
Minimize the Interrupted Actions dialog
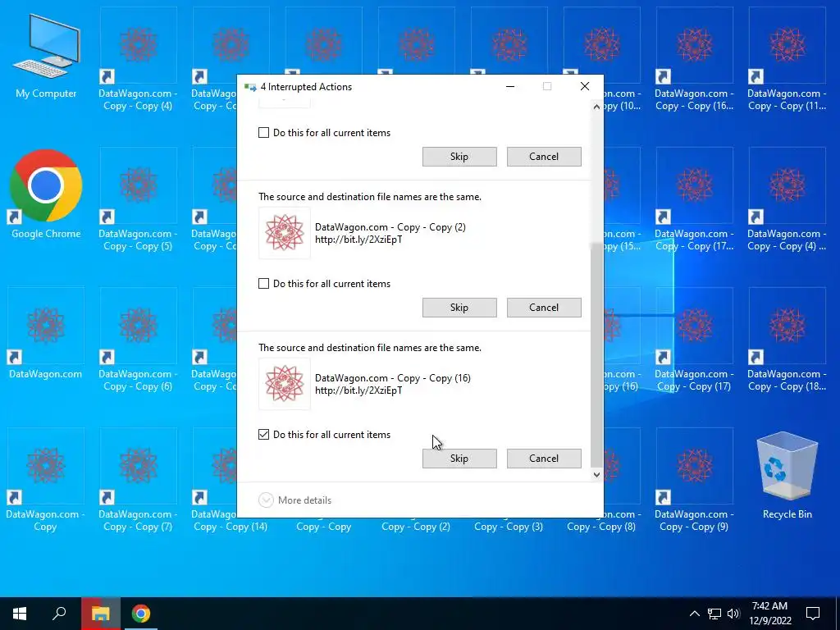[x=510, y=86]
